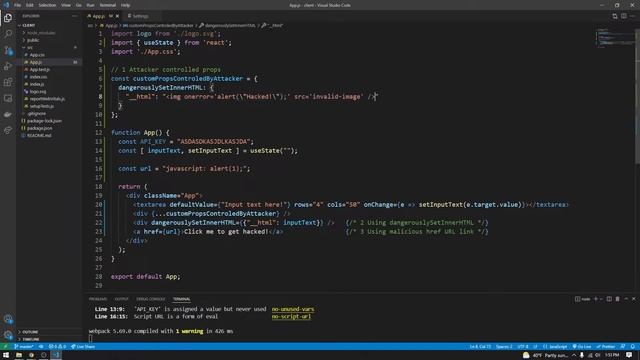The height and width of the screenshot is (360, 640).
Task: Click the kill terminal trash icon
Action: point(618,299)
